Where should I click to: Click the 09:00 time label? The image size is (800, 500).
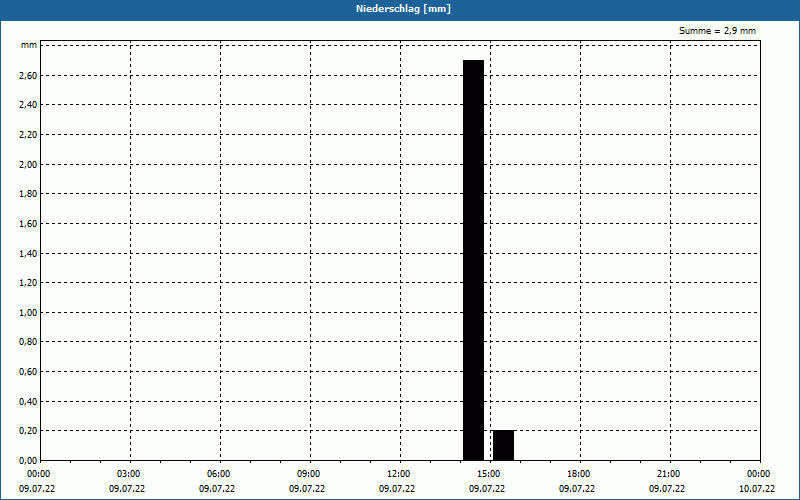tap(309, 474)
